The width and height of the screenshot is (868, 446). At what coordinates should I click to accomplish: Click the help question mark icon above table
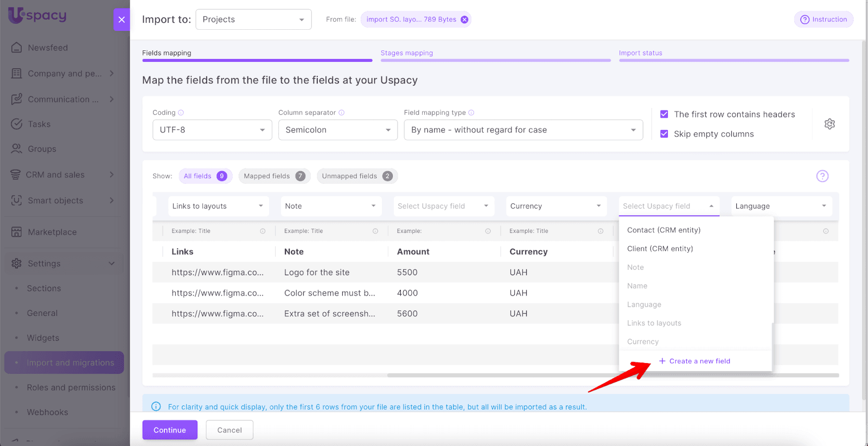(x=822, y=176)
